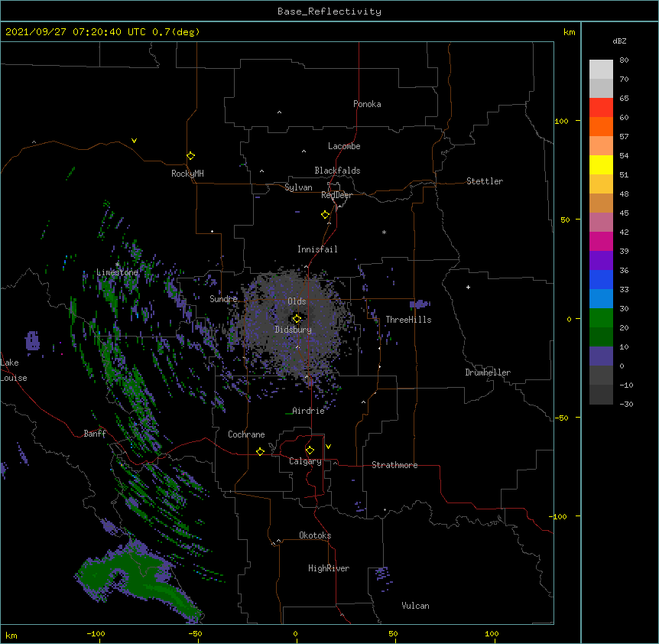Pick the yellow 51-54 dBZ legend swatch
This screenshot has height=644, width=659.
pyautogui.click(x=601, y=165)
